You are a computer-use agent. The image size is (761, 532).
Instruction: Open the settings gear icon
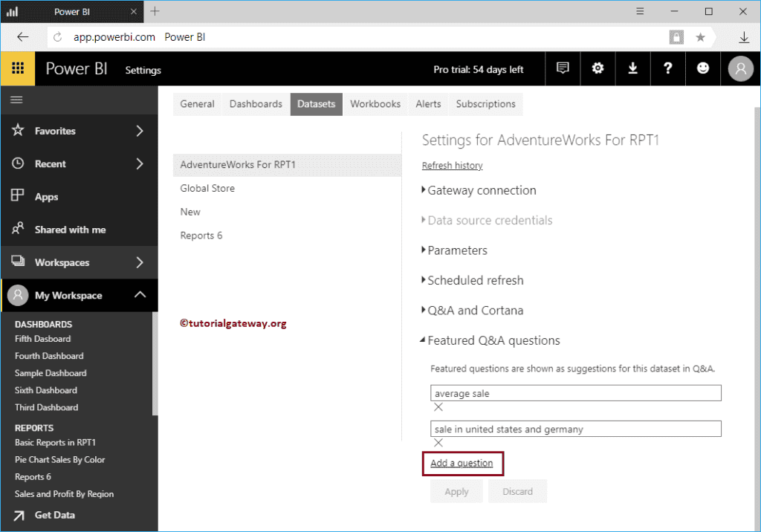click(x=598, y=68)
